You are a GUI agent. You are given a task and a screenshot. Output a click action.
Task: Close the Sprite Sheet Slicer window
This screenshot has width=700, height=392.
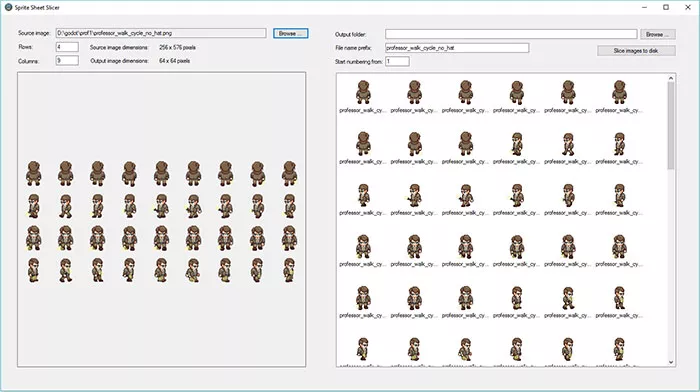(688, 7)
